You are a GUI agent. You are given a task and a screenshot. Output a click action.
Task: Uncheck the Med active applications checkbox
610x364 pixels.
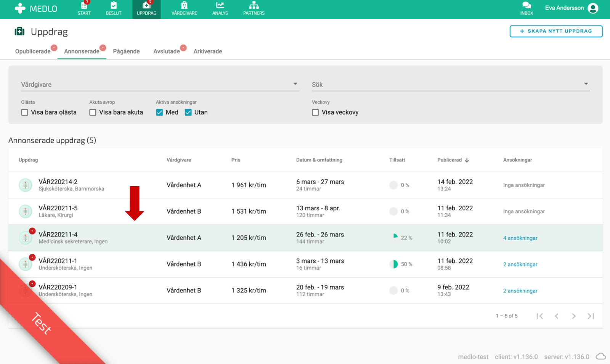click(x=159, y=112)
